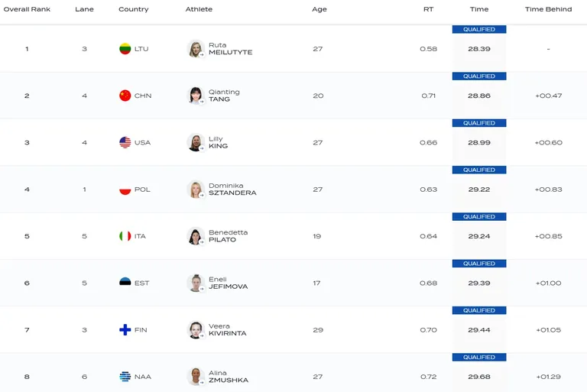
Task: Sort by the Time column header
Action: (x=479, y=9)
